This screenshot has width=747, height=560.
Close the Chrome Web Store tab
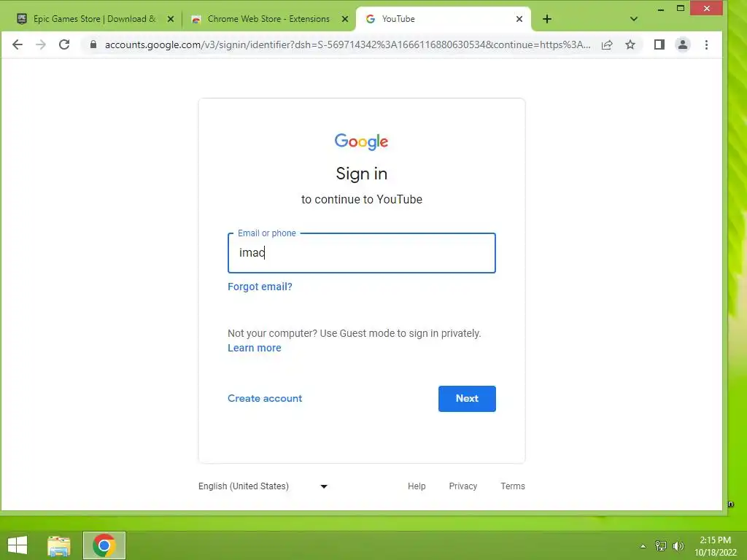(345, 19)
